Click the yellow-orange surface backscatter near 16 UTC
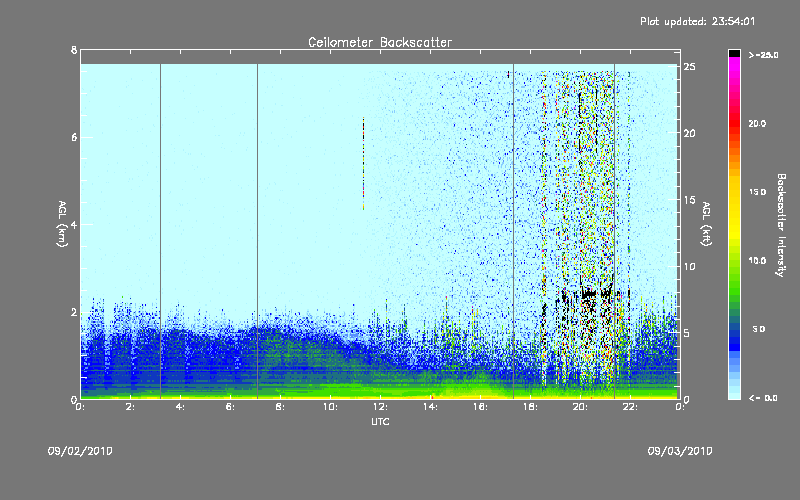Viewport: 800px width, 500px height. [x=474, y=394]
